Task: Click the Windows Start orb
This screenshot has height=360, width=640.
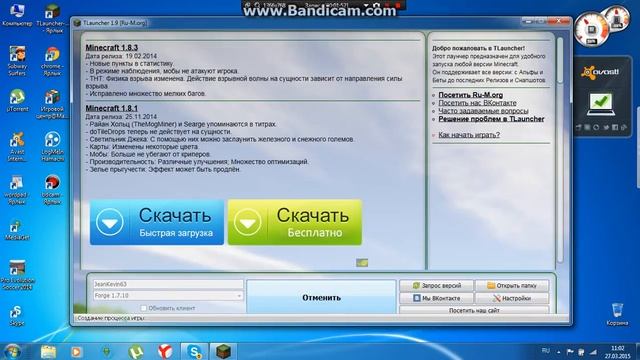Action: pos(12,351)
